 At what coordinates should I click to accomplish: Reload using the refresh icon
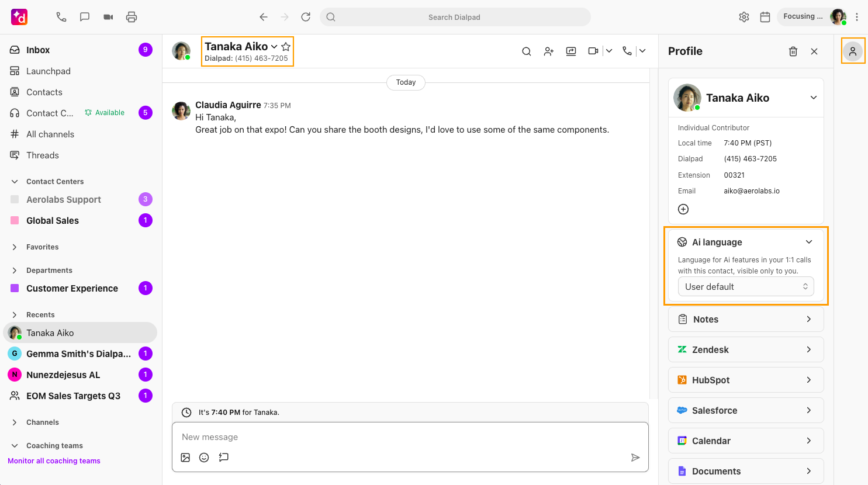coord(306,17)
